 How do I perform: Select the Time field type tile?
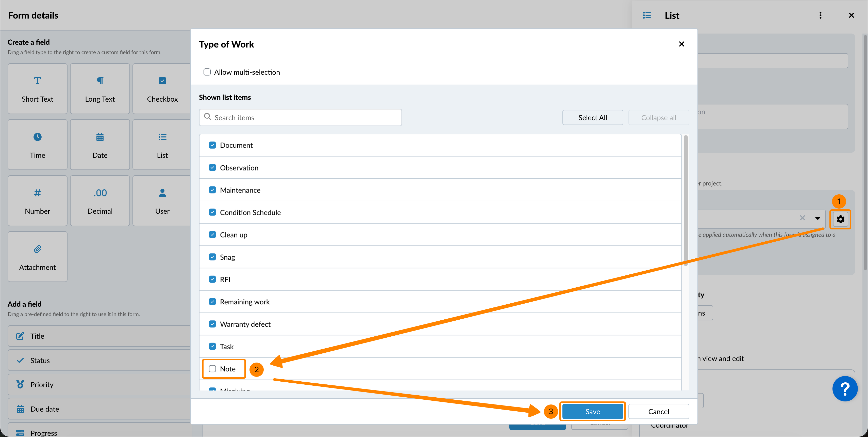point(37,145)
